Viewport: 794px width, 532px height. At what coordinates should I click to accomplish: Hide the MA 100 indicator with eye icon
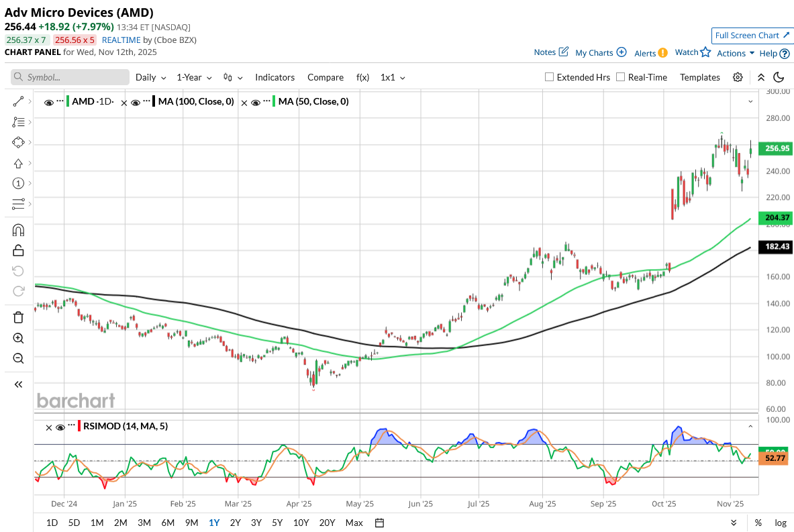point(136,103)
